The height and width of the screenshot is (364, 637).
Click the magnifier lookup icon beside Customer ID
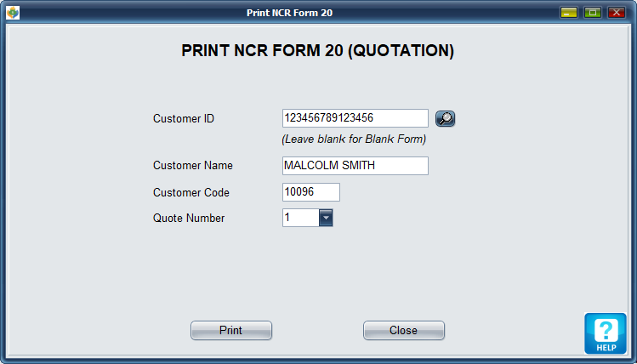pos(445,118)
